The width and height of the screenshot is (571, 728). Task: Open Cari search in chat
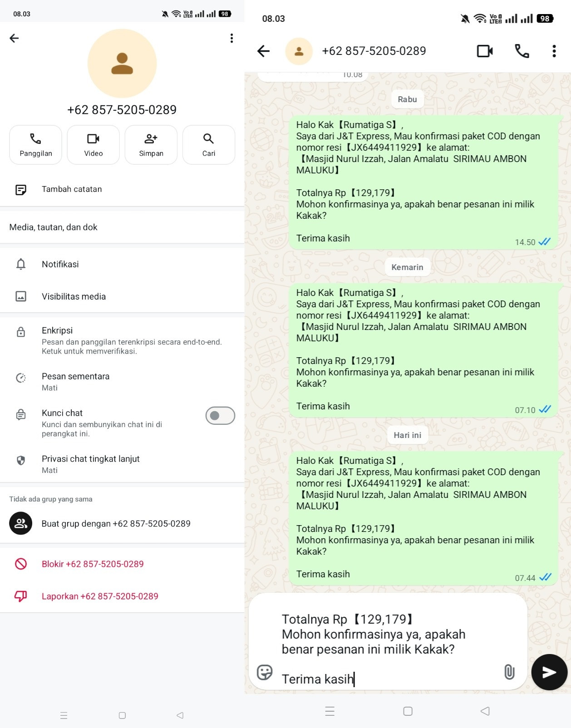(209, 145)
